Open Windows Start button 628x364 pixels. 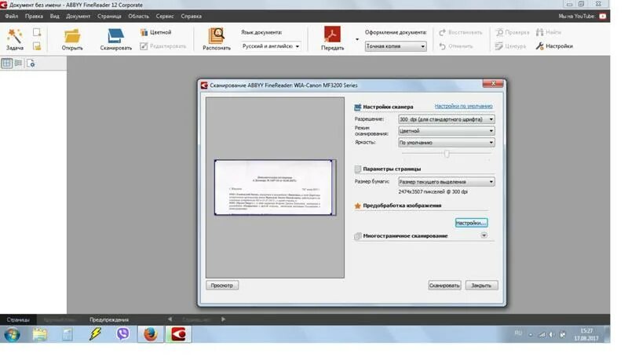pyautogui.click(x=12, y=334)
